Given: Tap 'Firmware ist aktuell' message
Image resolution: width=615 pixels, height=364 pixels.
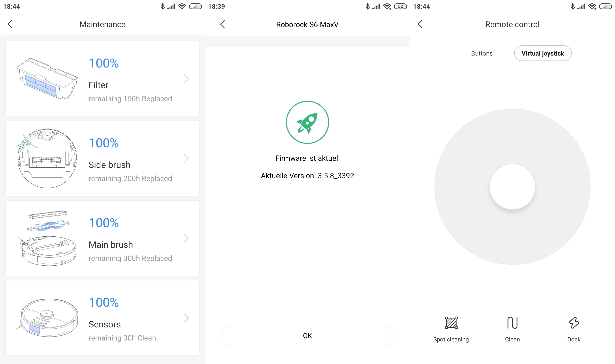Looking at the screenshot, I should coord(307,158).
